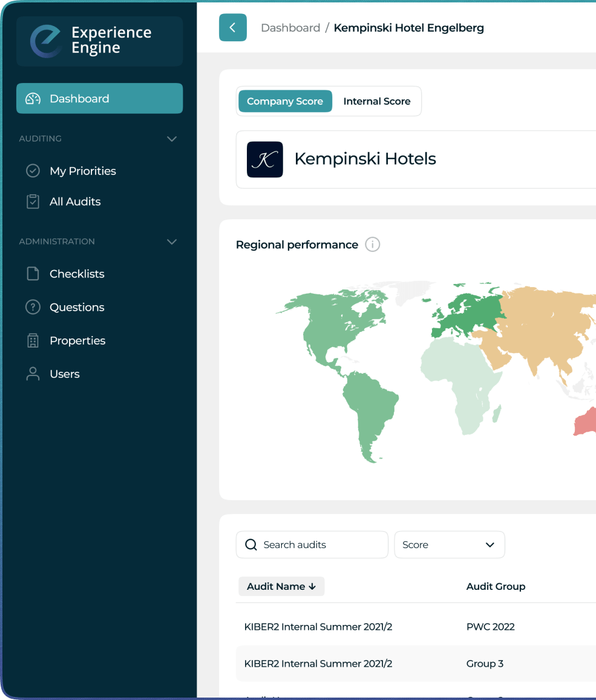
Task: Collapse the Auditing sidebar section
Action: click(172, 139)
